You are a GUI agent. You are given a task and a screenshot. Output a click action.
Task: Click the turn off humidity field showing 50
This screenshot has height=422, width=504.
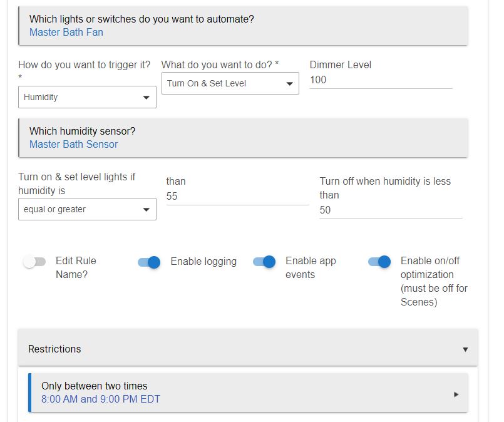pos(391,210)
